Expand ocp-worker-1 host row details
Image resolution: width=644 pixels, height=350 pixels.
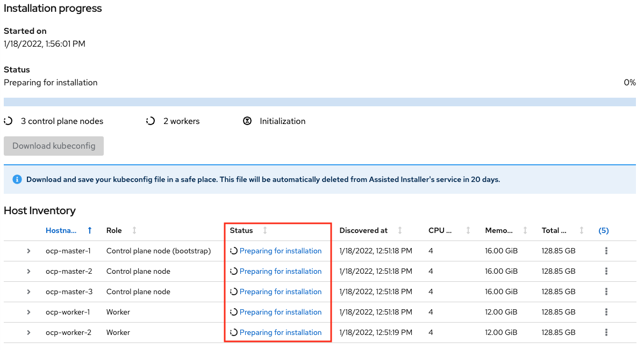28,312
